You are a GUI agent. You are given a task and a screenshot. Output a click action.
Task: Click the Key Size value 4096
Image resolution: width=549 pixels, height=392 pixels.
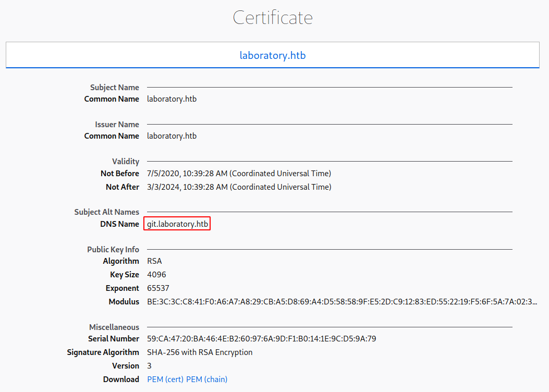click(156, 275)
